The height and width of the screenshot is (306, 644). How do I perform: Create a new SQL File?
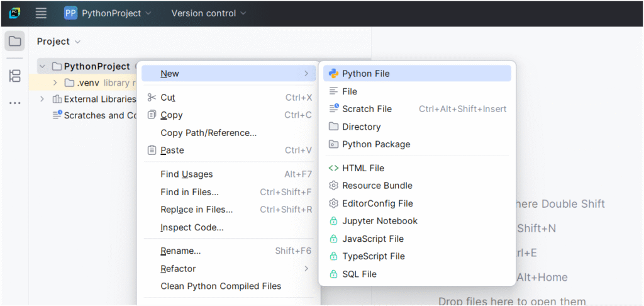[418, 274]
